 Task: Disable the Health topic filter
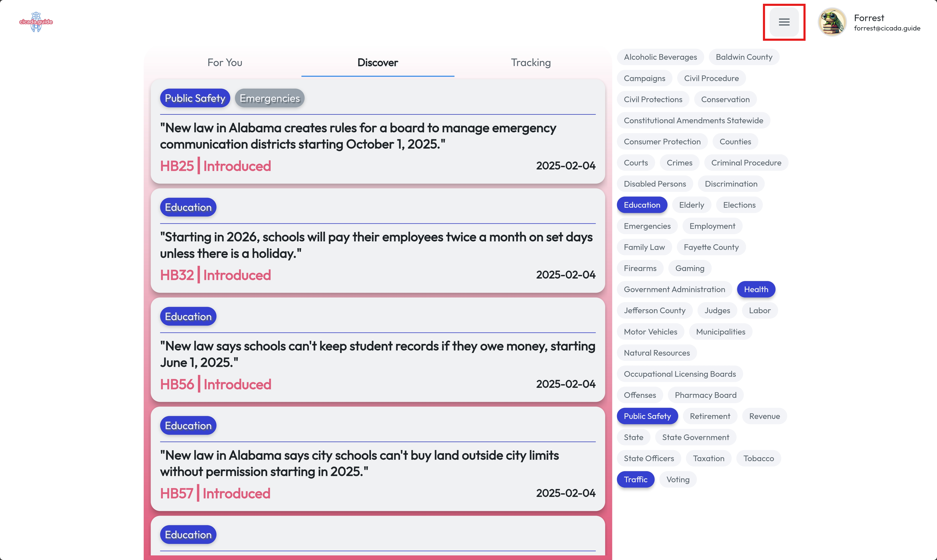pyautogui.click(x=755, y=289)
